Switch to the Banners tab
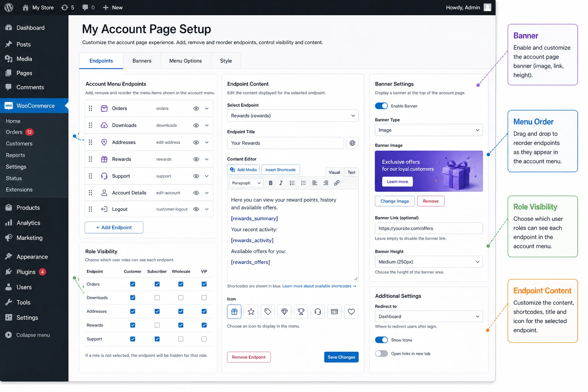Screen dimensions: 588x392 pos(142,61)
